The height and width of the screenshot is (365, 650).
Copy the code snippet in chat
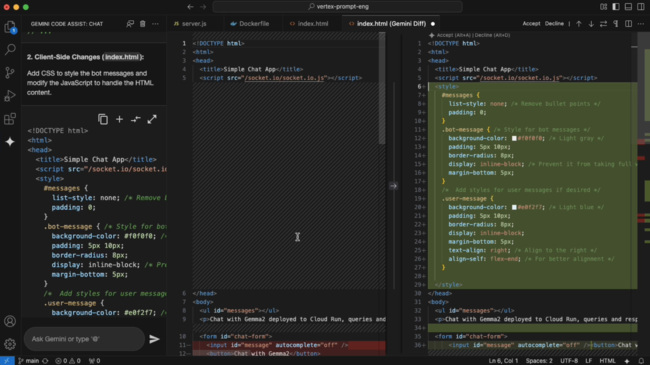(103, 119)
